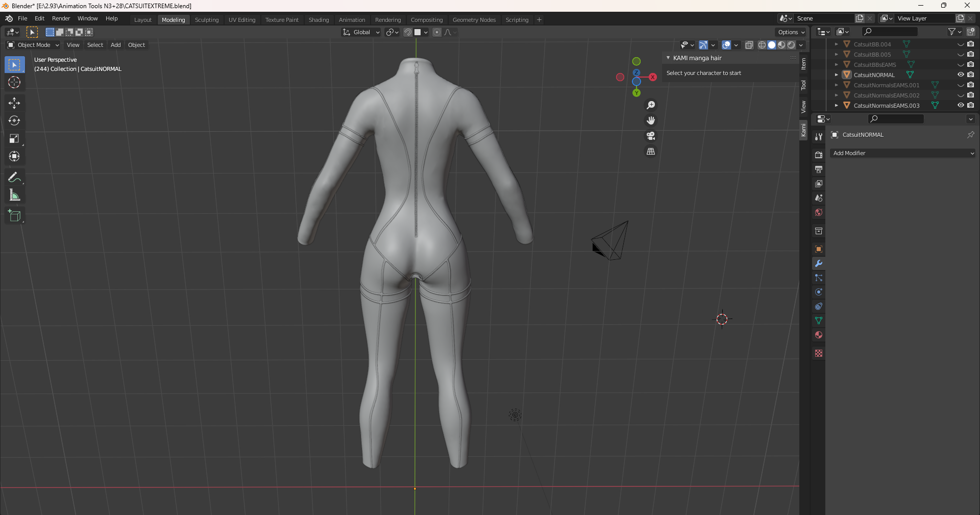Open the Options dropdown

coord(791,32)
